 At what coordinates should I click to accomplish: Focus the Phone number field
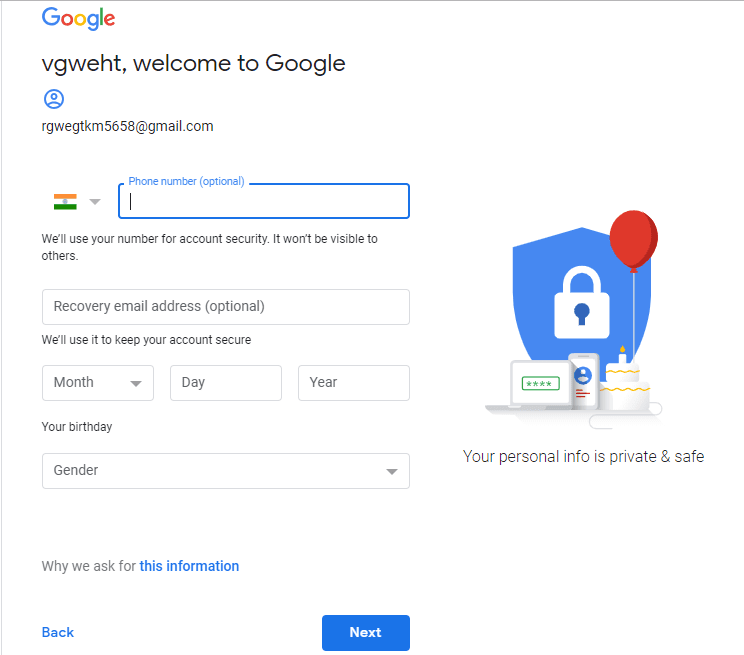pyautogui.click(x=264, y=201)
